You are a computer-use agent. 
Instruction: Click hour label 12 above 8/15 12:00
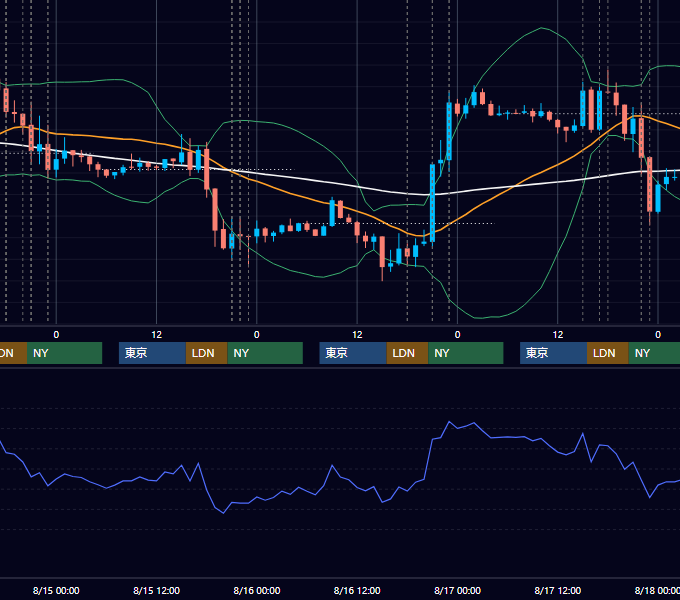point(157,335)
